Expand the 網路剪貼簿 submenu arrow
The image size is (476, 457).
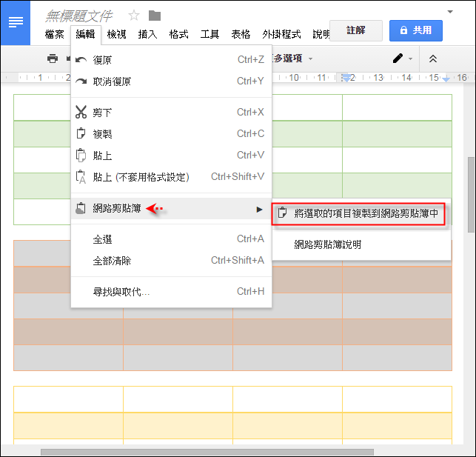tap(259, 209)
